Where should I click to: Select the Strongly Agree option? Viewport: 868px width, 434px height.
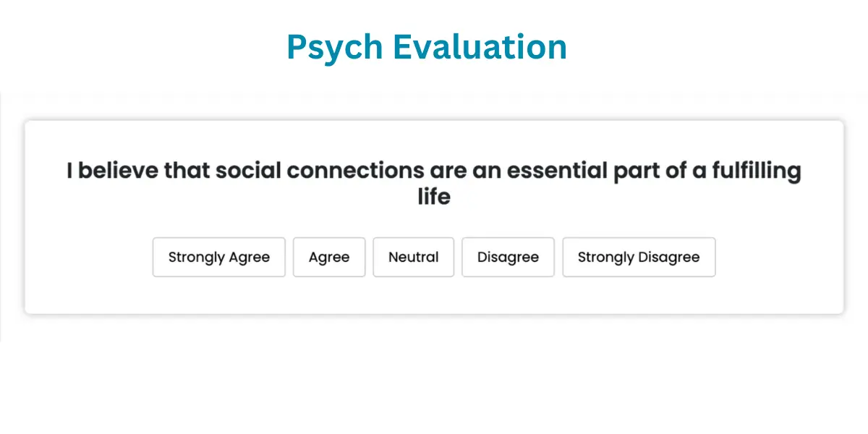tap(218, 257)
